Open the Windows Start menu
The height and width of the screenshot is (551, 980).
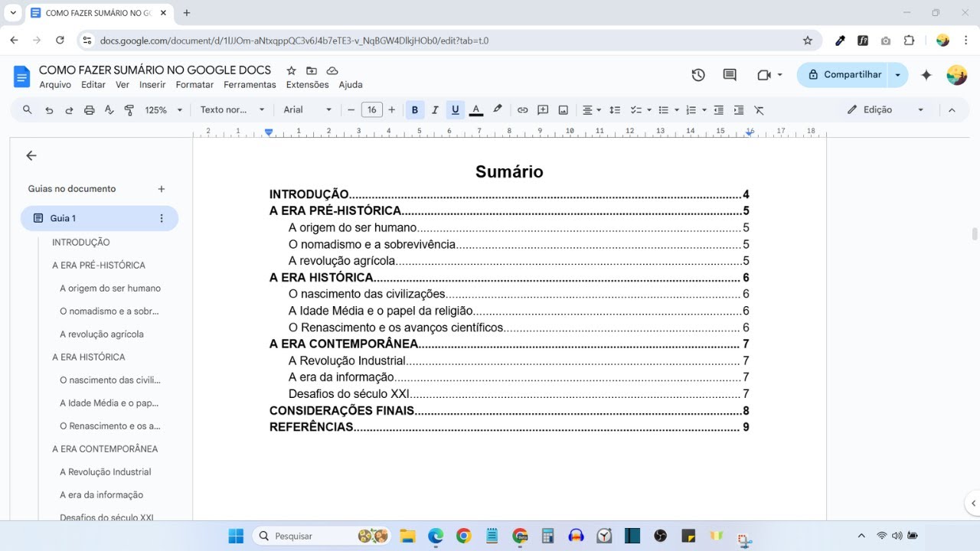point(236,536)
